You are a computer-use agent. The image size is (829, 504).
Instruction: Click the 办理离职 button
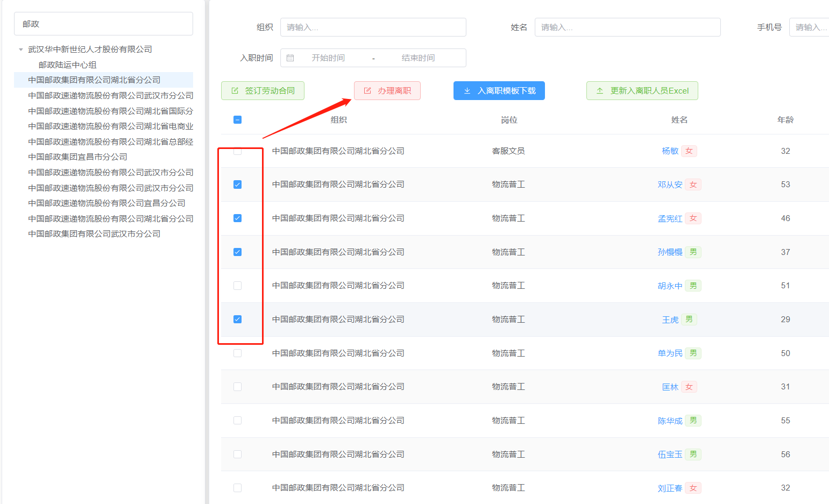coord(387,91)
